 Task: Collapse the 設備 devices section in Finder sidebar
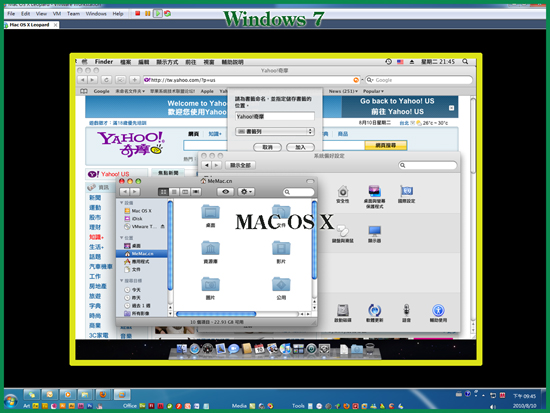(121, 203)
